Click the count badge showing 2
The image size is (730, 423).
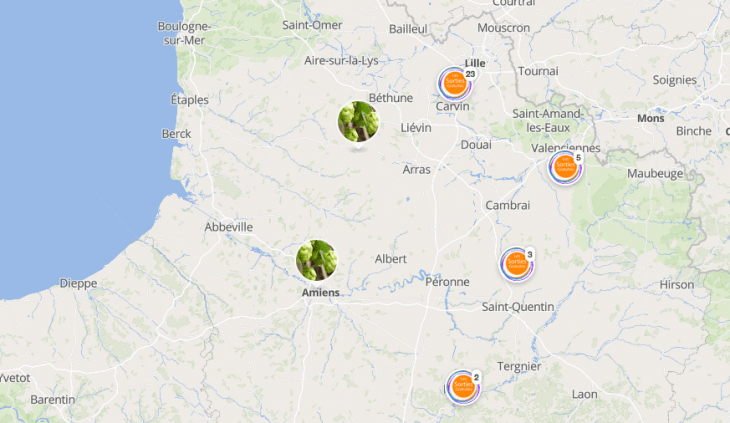coord(476,377)
